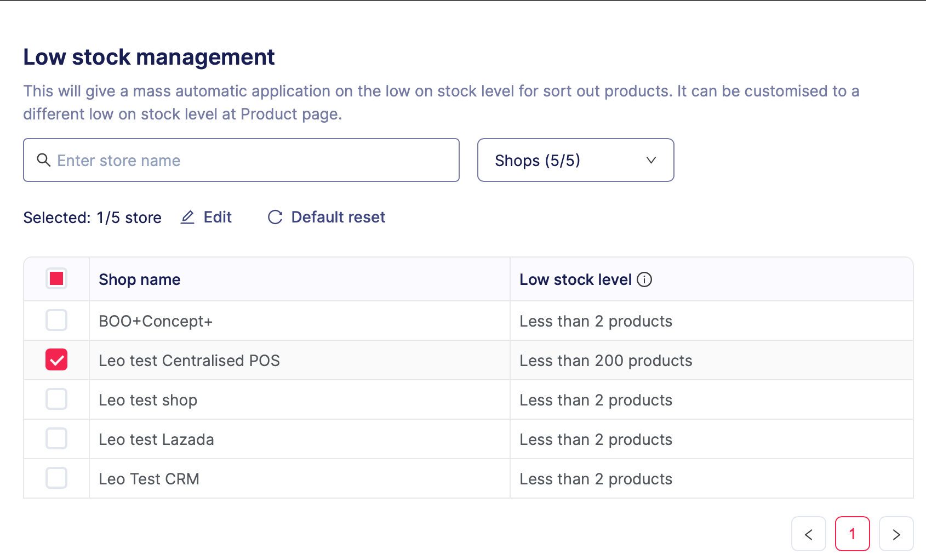Uncheck Leo test Centralised POS checkbox
Screen dimensions: 926x560
click(56, 360)
